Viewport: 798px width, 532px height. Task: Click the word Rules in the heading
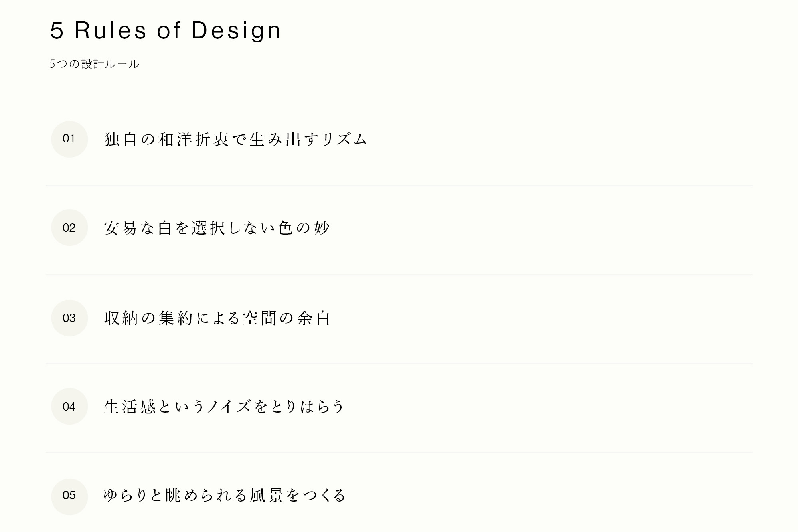click(111, 31)
